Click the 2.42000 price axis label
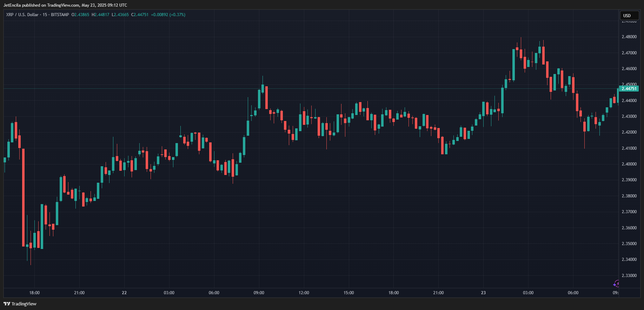Image resolution: width=644 pixels, height=310 pixels. point(629,132)
